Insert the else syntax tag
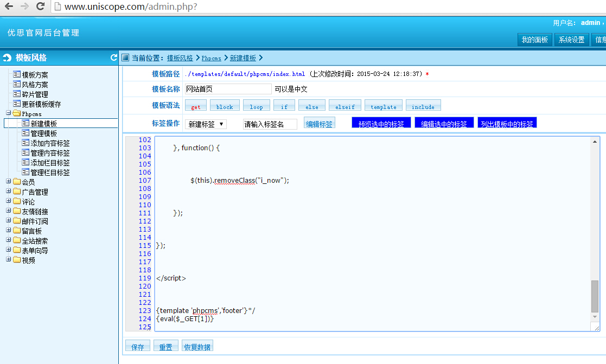606x364 pixels. click(311, 105)
